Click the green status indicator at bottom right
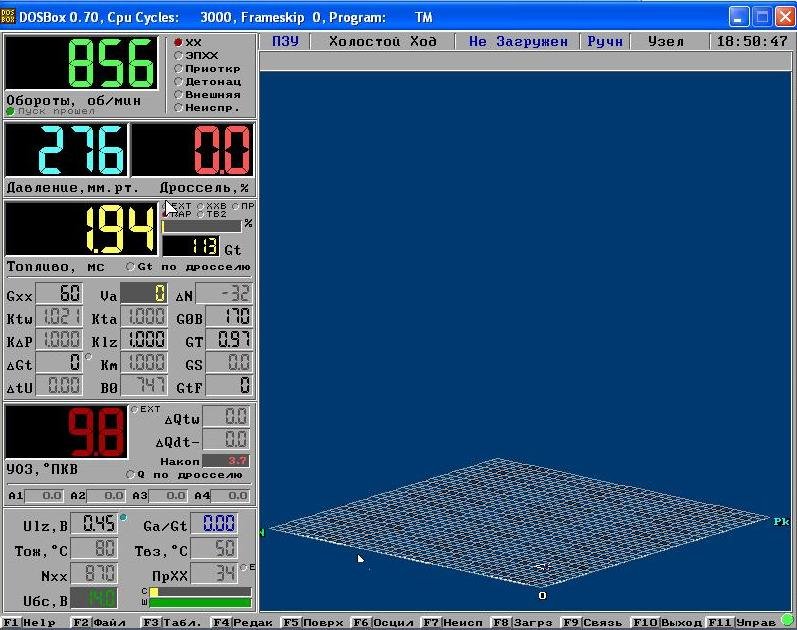The image size is (797, 630). click(787, 622)
